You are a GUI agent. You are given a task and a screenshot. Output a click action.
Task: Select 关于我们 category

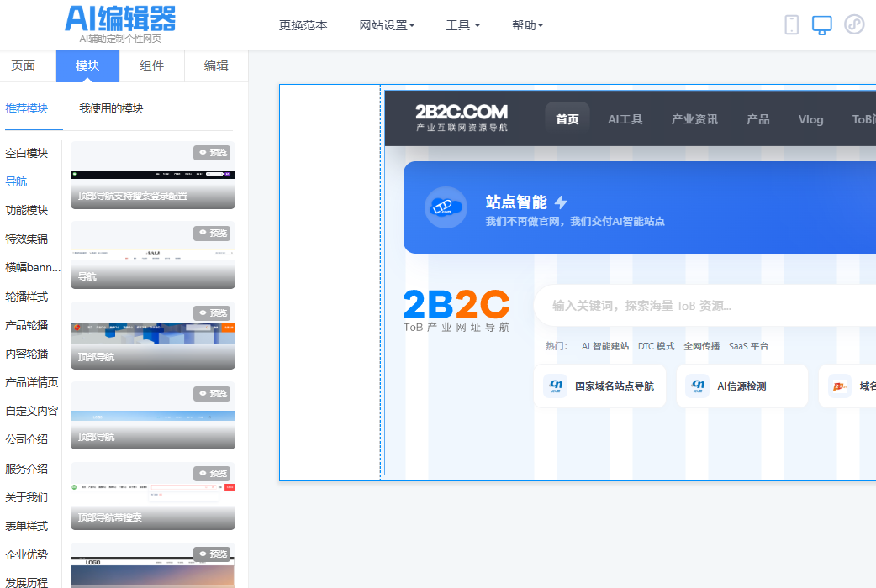[x=27, y=497]
